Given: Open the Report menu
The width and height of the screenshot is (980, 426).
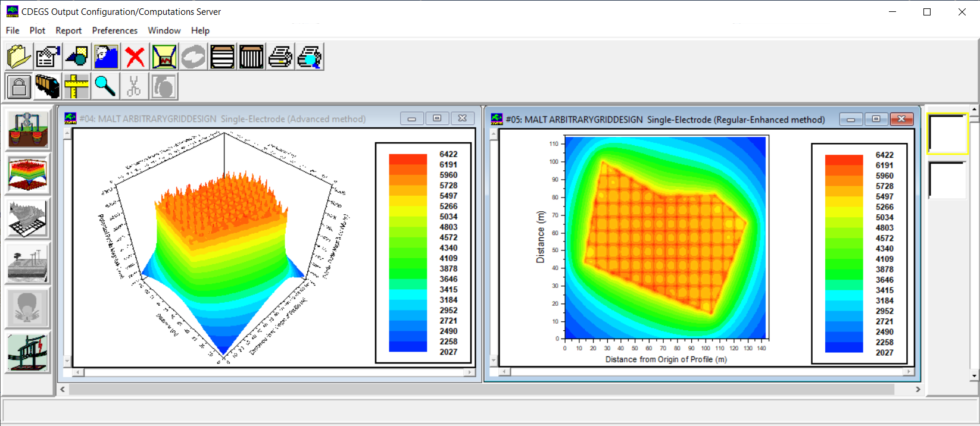Looking at the screenshot, I should click(68, 30).
